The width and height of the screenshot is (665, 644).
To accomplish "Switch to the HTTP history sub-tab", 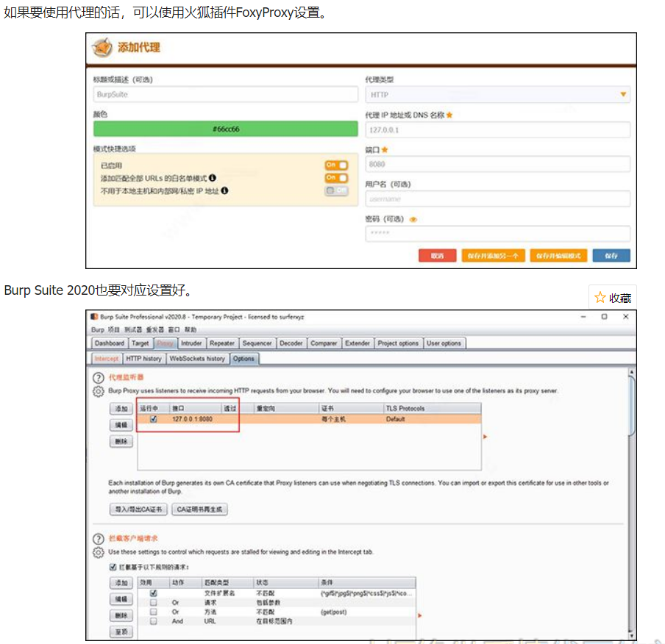I will click(143, 358).
